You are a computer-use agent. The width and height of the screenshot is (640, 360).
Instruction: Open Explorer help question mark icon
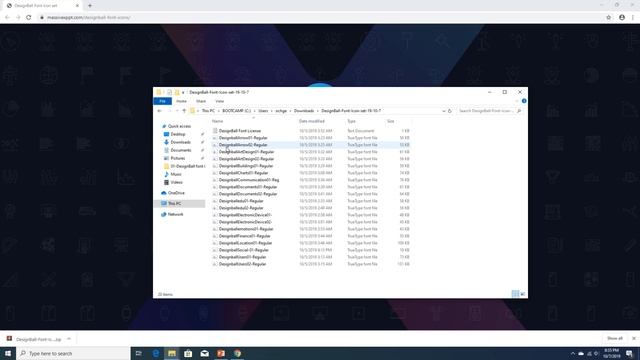[524, 101]
